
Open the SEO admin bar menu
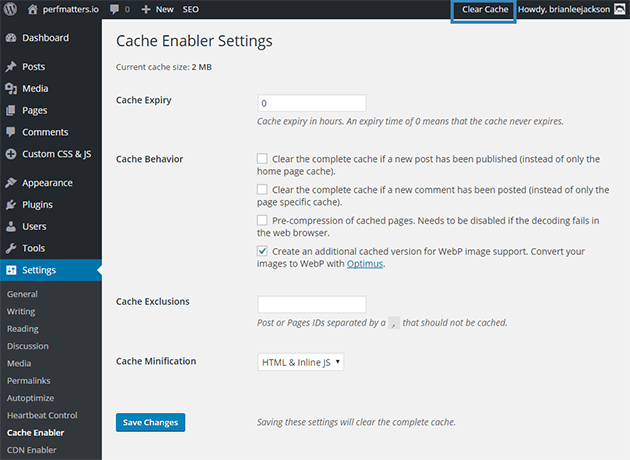click(190, 9)
